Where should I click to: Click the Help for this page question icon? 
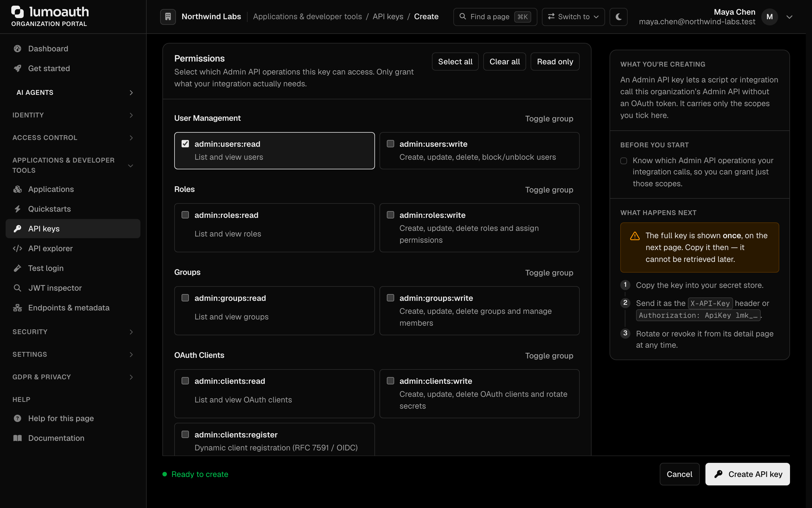[17, 418]
